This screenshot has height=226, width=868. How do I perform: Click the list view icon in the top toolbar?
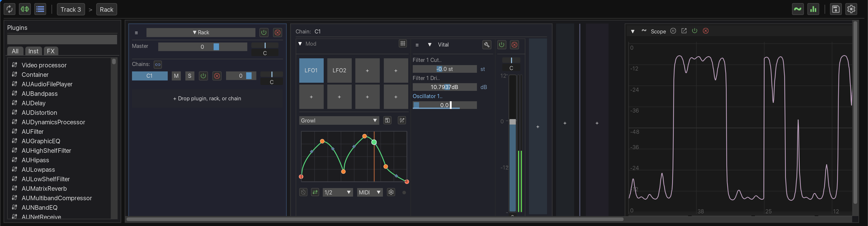(40, 9)
